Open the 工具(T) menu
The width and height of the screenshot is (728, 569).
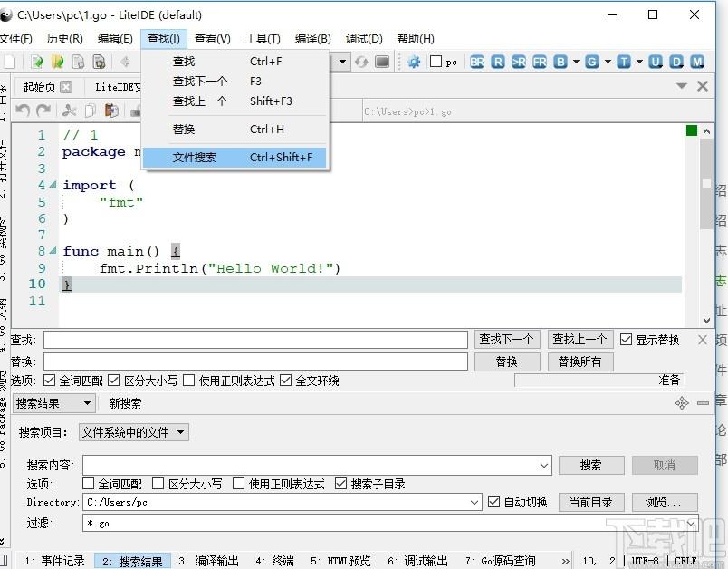(x=263, y=39)
